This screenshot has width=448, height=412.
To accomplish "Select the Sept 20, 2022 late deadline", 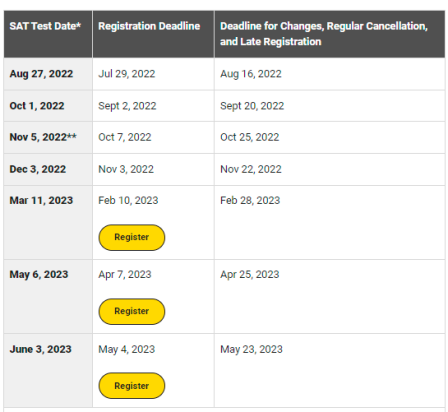I will [252, 106].
